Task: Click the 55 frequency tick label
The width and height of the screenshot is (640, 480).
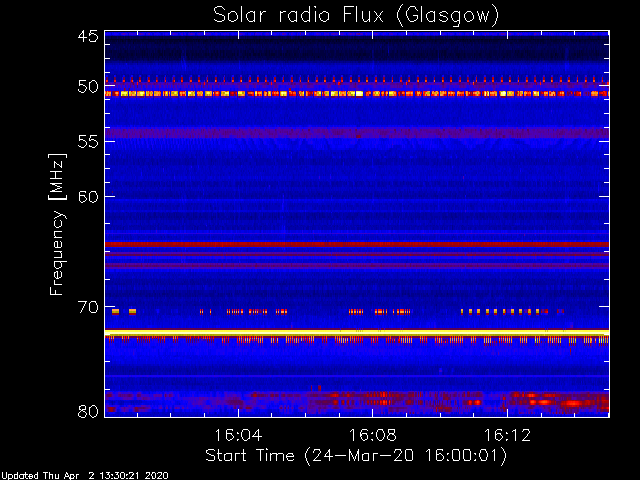Action: (x=88, y=142)
